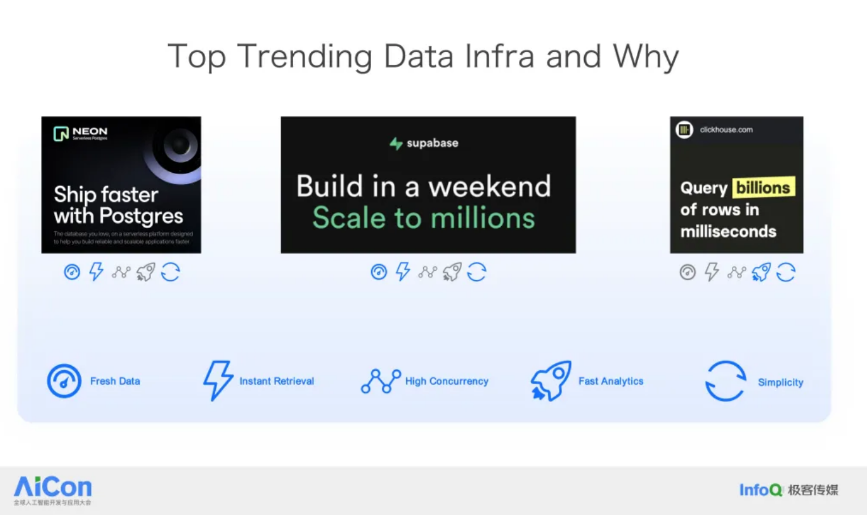The height and width of the screenshot is (526, 867).
Task: Click the small refresh icon under Clickhouse
Action: tap(786, 272)
